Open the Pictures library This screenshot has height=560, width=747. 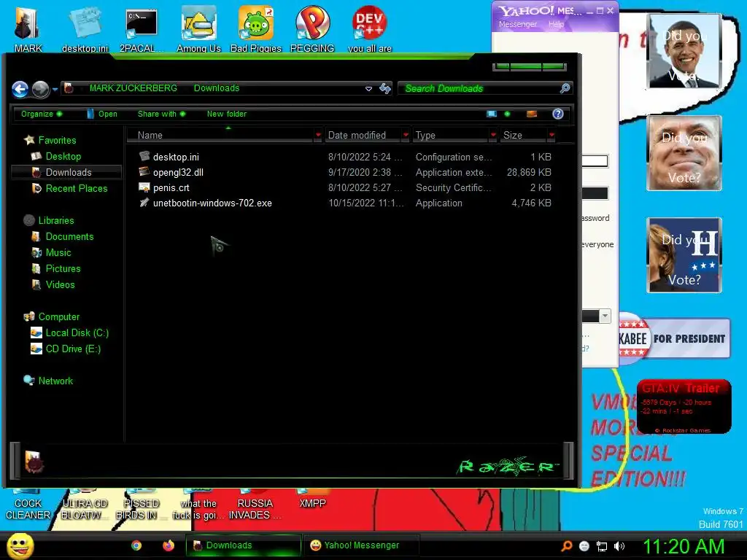63,268
